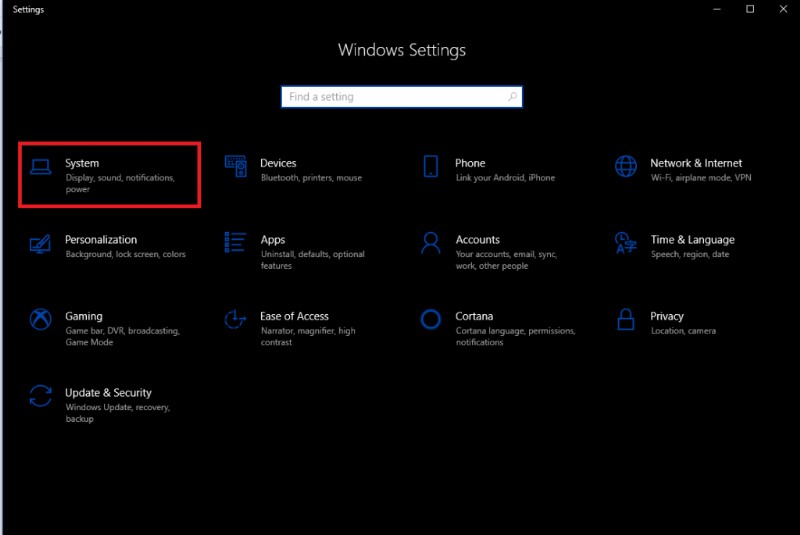Open the Accounts category label
Screen dimensions: 800x535
(478, 240)
